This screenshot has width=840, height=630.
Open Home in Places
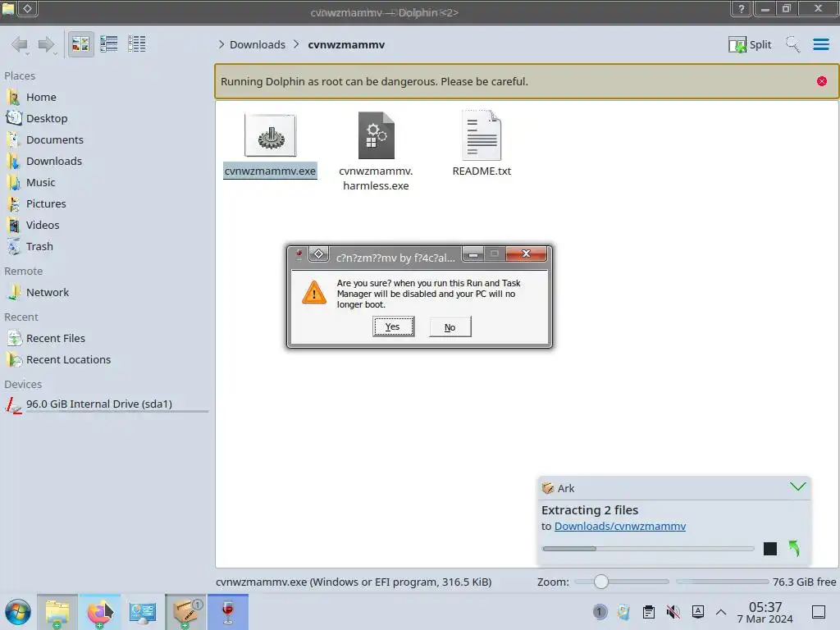(41, 97)
